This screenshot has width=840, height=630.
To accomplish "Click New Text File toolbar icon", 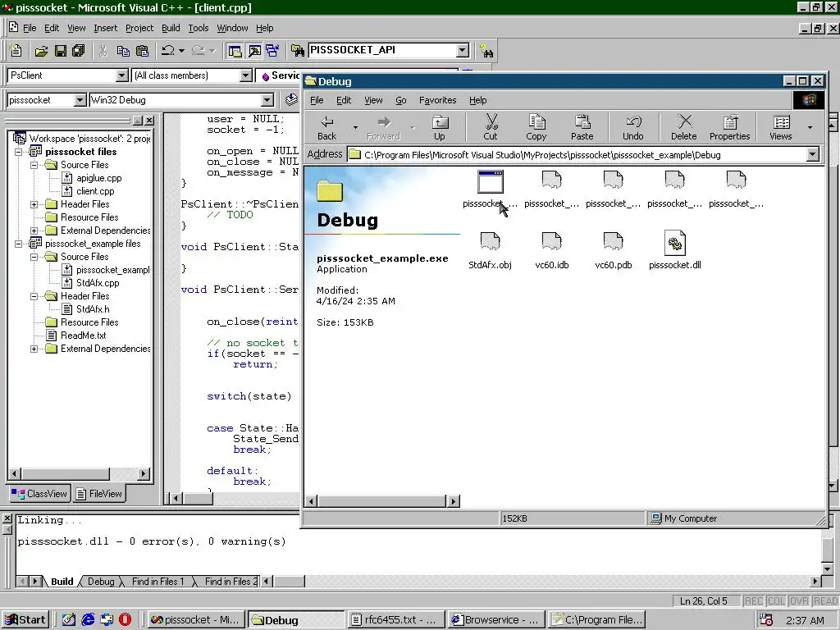I will 16,51.
